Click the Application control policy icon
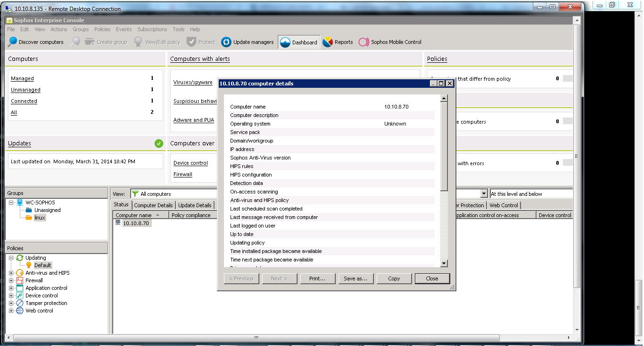644x346 pixels. [x=20, y=288]
